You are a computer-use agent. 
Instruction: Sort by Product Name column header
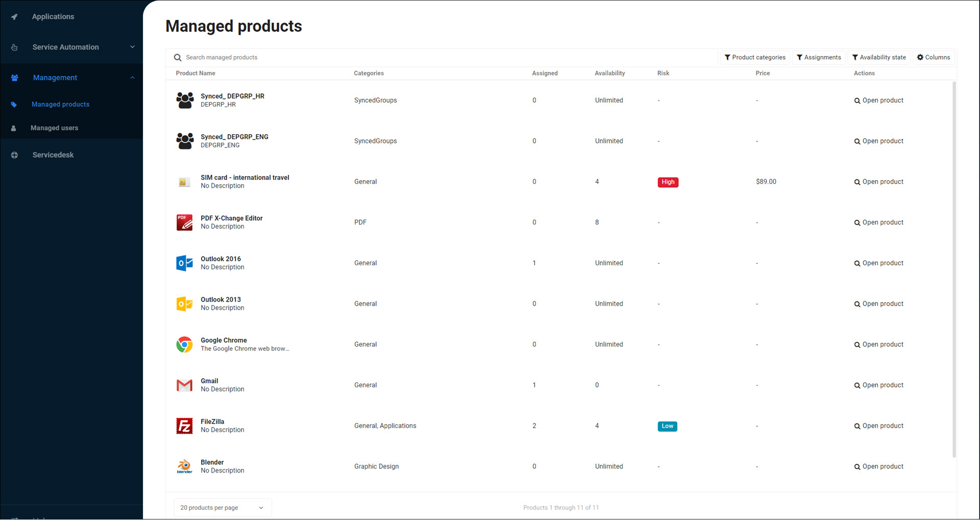point(195,73)
